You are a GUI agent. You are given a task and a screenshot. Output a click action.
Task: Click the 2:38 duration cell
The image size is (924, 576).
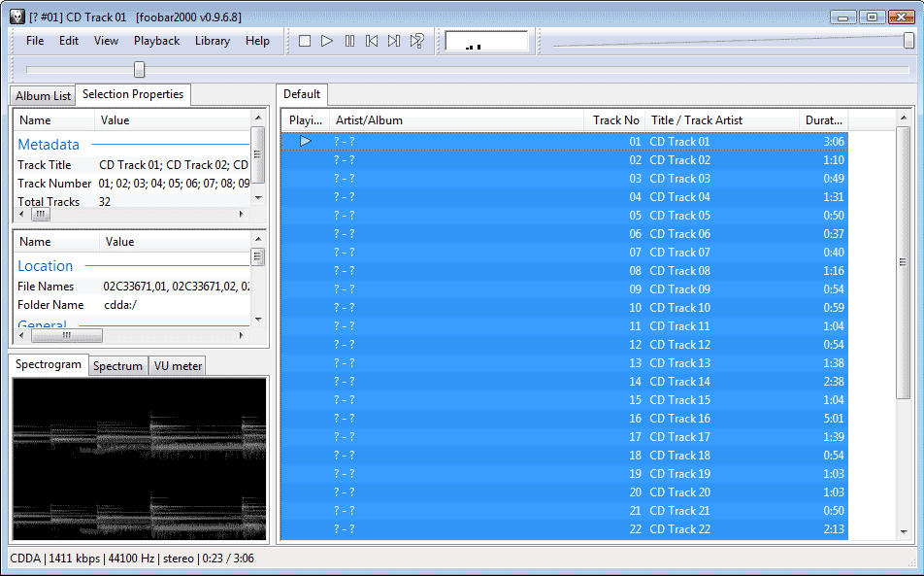tap(833, 382)
